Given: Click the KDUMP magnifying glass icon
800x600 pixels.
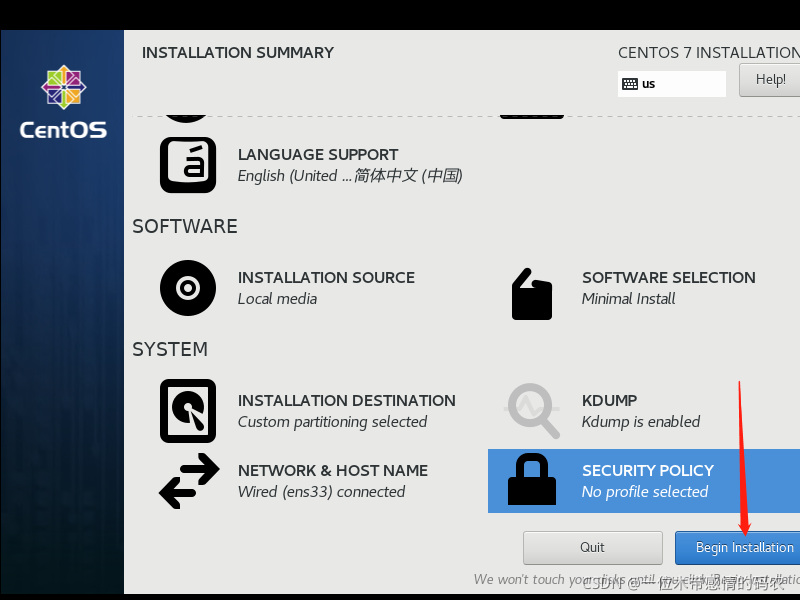Looking at the screenshot, I should pos(532,411).
